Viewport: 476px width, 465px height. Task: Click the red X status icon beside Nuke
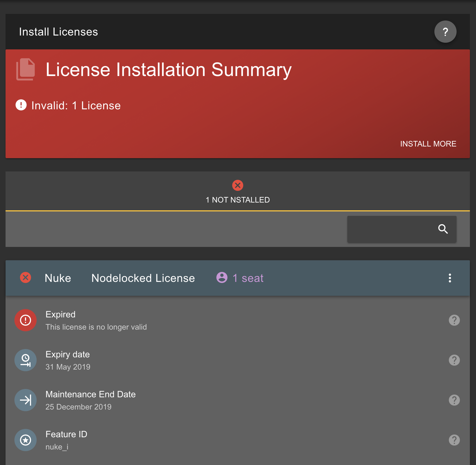point(26,277)
